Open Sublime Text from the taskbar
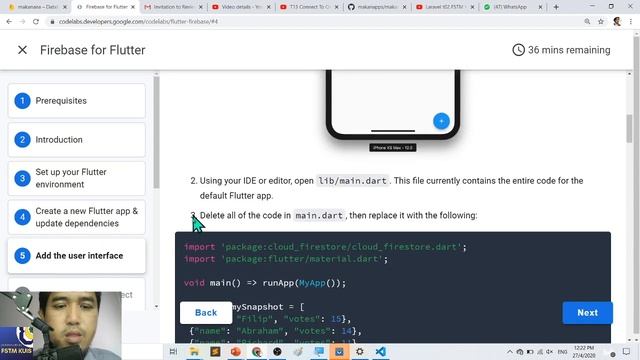Screen dimensions: 640x360 coord(215,351)
